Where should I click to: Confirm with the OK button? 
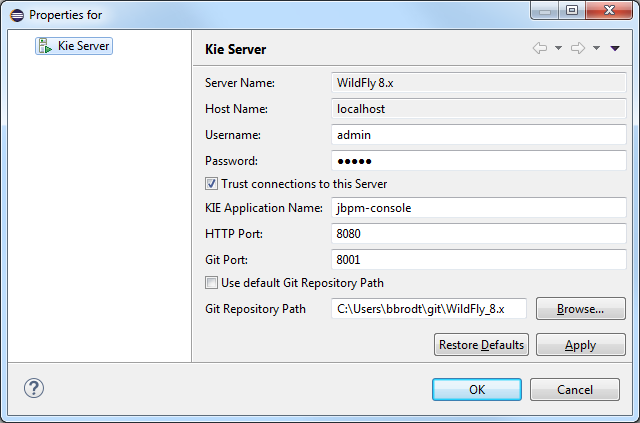point(477,389)
